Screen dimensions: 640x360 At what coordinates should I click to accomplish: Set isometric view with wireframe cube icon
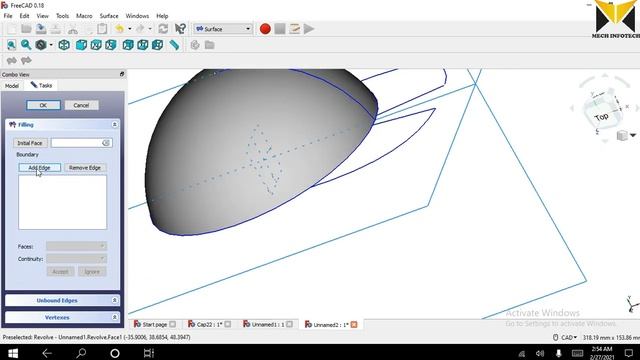pos(64,45)
